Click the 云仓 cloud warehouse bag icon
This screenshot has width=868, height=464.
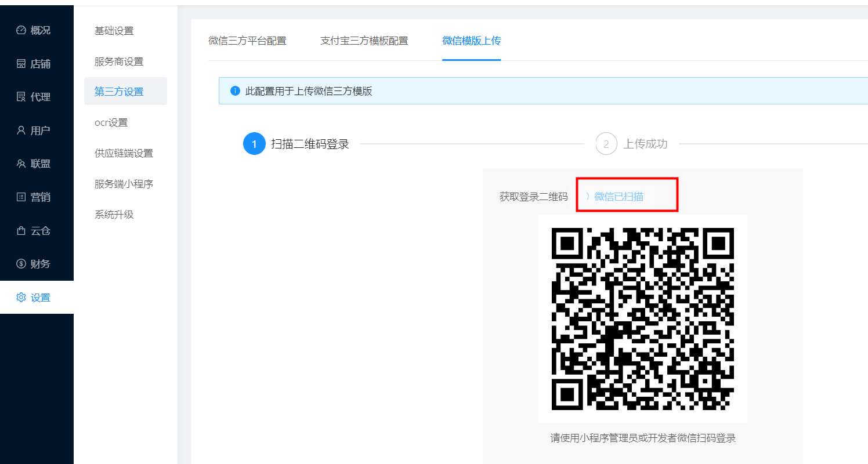(21, 230)
